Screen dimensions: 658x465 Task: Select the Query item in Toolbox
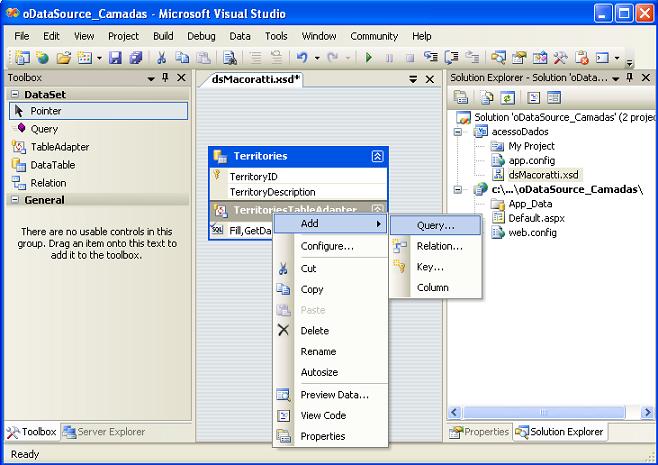click(98, 129)
